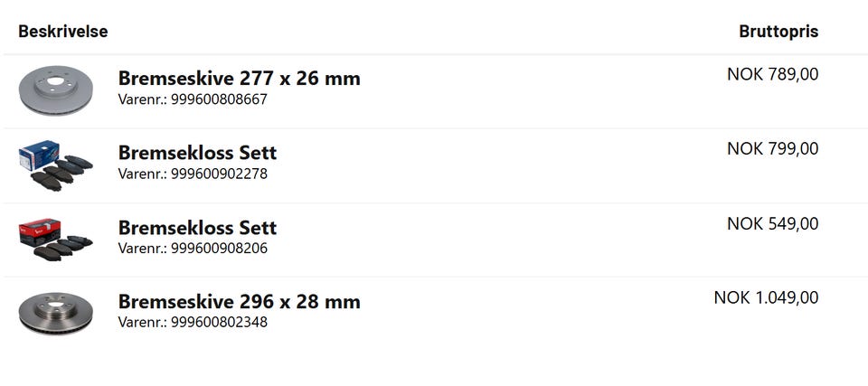Click the price NOK 549,00
This screenshot has width=868, height=386.
[772, 223]
